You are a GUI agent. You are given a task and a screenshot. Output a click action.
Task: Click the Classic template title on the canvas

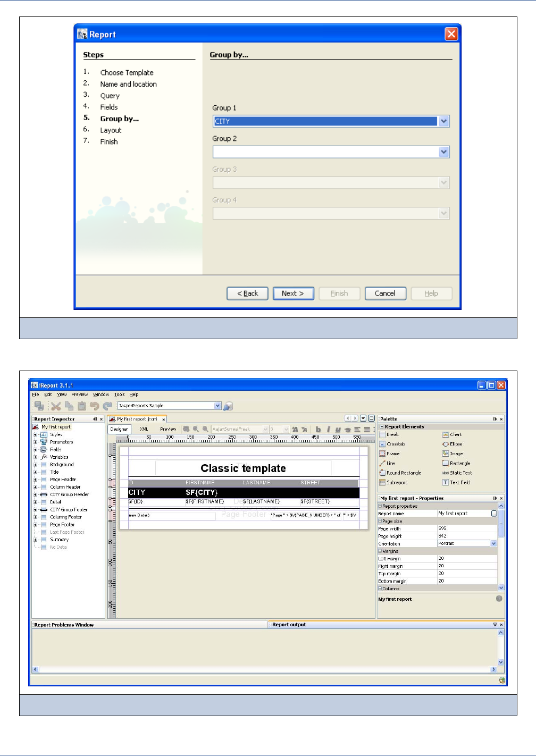click(x=243, y=468)
